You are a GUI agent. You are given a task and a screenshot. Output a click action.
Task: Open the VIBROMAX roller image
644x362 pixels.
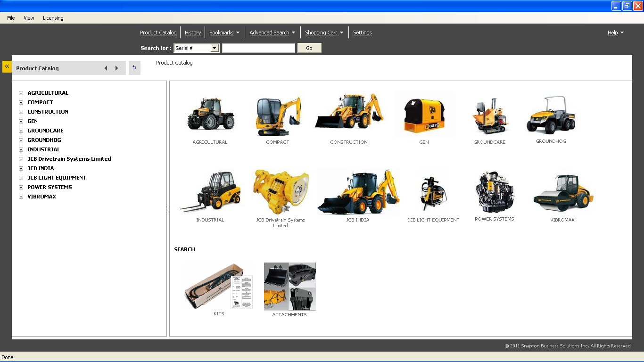(x=562, y=193)
